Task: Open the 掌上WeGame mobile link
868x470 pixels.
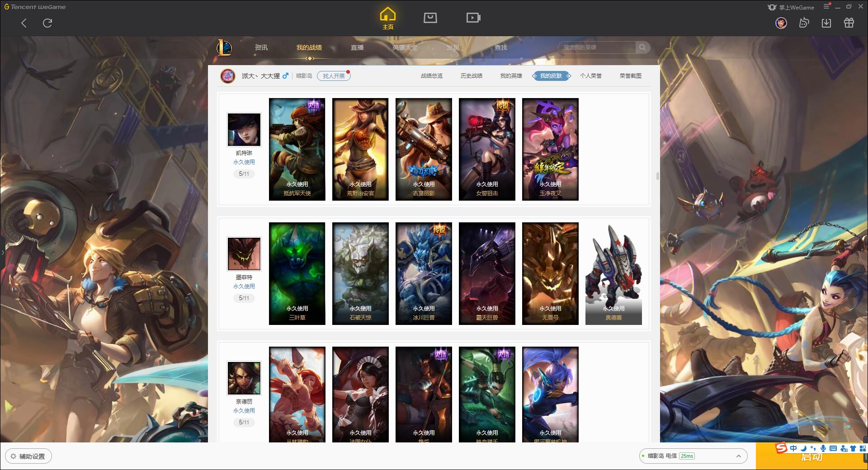Action: pos(791,7)
